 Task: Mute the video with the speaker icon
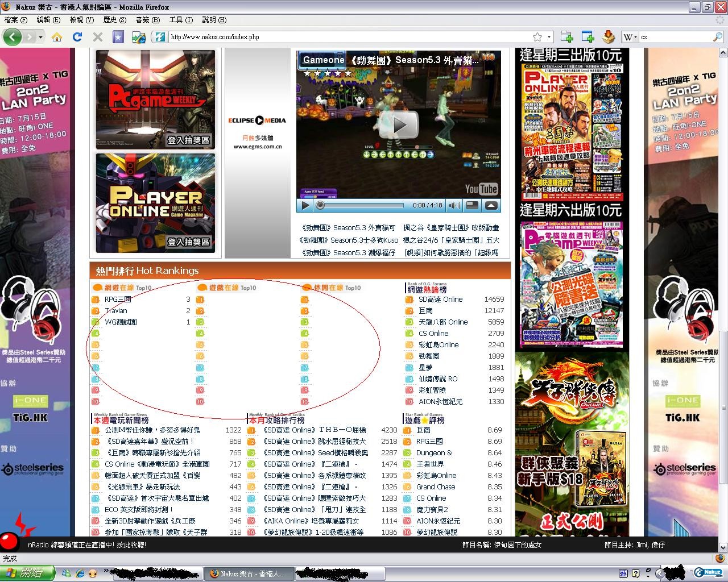(x=454, y=206)
